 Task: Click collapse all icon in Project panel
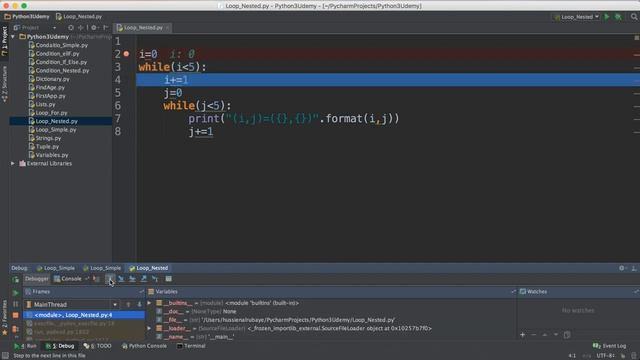80,27
